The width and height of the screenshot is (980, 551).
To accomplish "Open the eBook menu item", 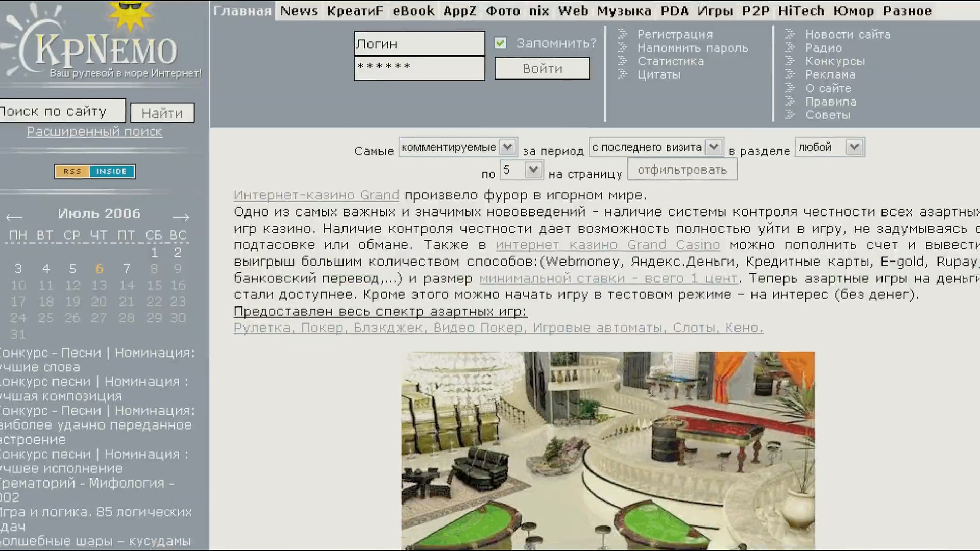I will coord(413,11).
